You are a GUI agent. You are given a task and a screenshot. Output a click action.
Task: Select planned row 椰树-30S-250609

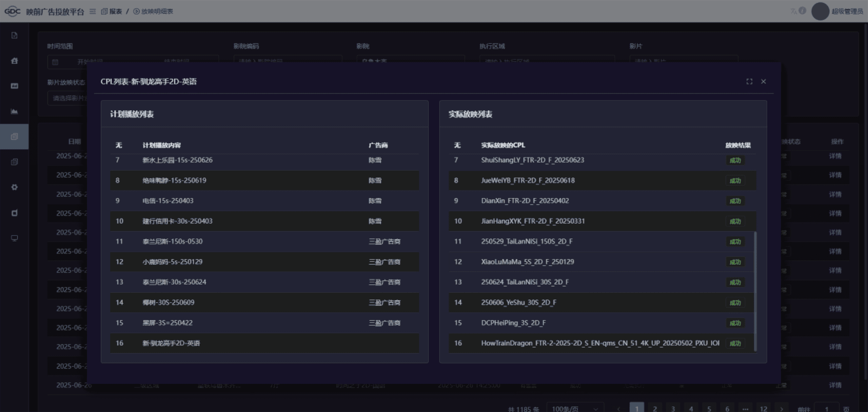(x=264, y=302)
